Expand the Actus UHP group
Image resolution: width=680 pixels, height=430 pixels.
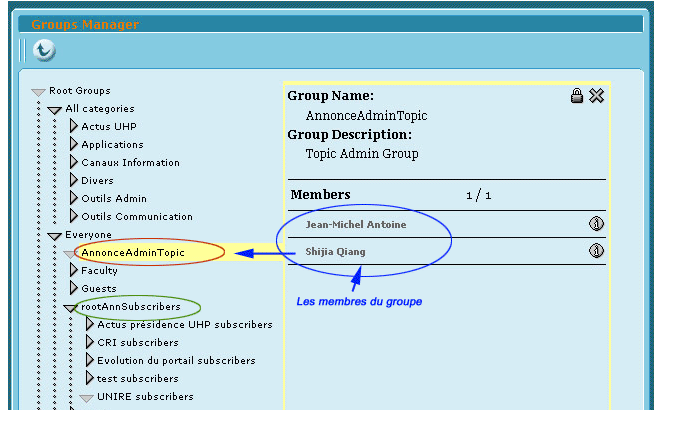pyautogui.click(x=74, y=127)
